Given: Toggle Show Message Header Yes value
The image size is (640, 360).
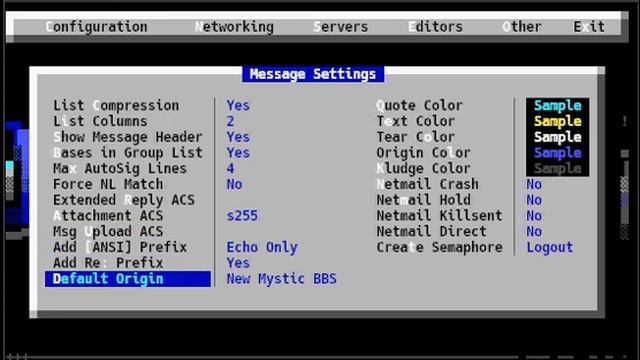Looking at the screenshot, I should click(238, 137).
